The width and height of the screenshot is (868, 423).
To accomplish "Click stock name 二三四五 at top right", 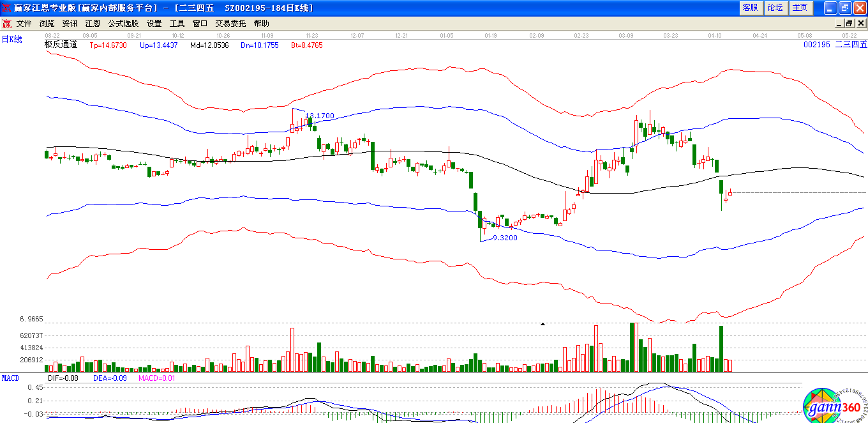I will tap(851, 45).
